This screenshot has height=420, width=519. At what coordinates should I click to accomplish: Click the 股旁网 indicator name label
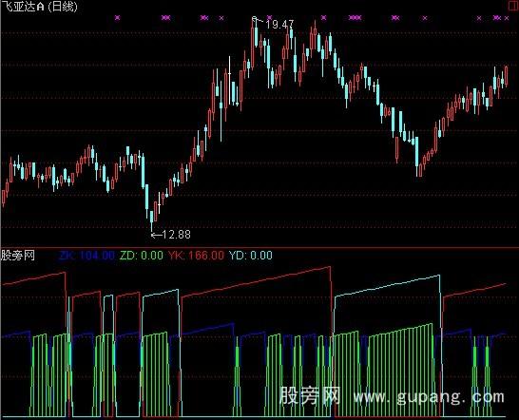click(x=18, y=256)
